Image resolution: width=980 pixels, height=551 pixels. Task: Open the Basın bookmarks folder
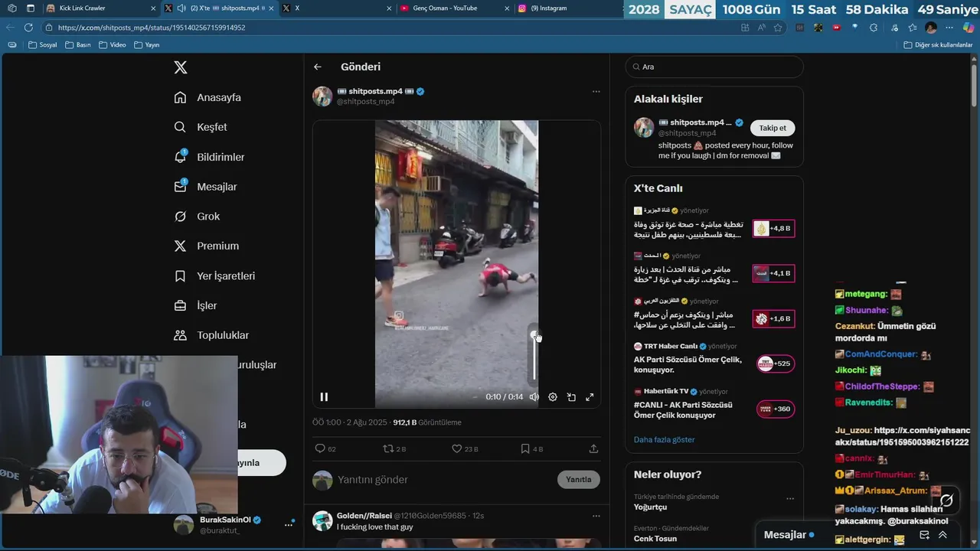click(x=78, y=45)
